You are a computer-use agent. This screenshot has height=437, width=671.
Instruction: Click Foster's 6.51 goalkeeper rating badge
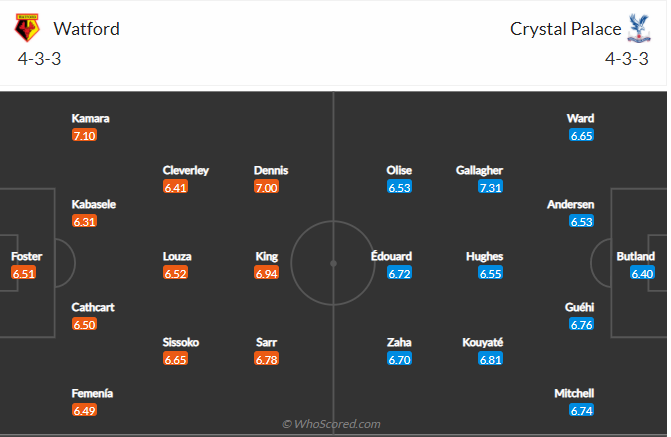(x=24, y=273)
